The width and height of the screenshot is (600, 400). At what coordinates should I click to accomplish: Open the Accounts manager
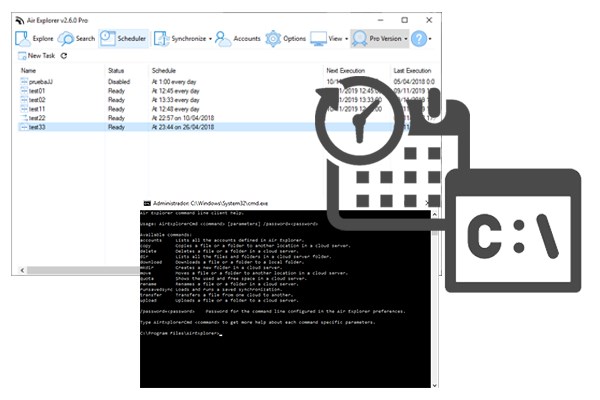(x=238, y=38)
